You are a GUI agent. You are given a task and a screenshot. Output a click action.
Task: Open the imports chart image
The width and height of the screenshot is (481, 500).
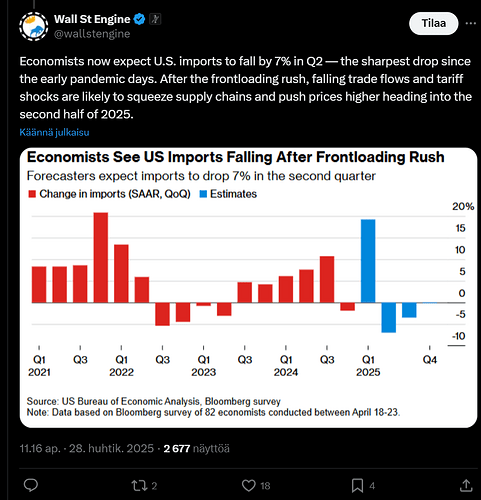(248, 288)
